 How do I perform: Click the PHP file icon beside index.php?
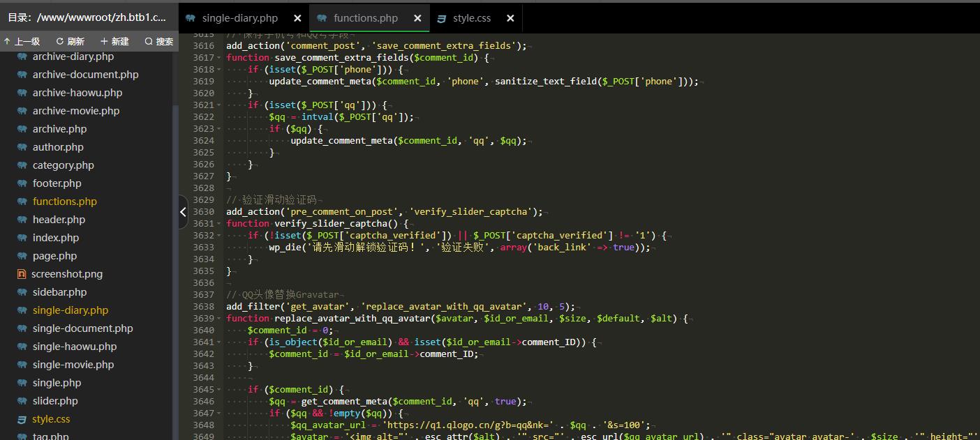tap(22, 238)
